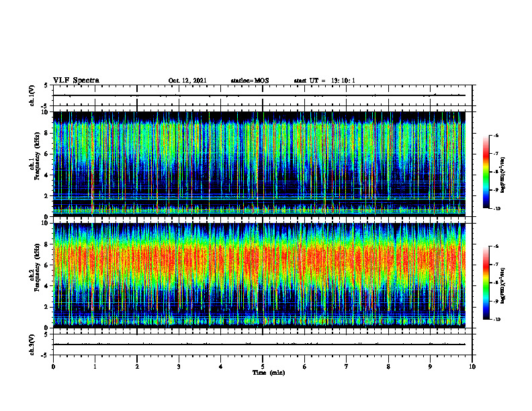
Task: Click the ch.2 spectrogram color bar
Action: [x=486, y=283]
